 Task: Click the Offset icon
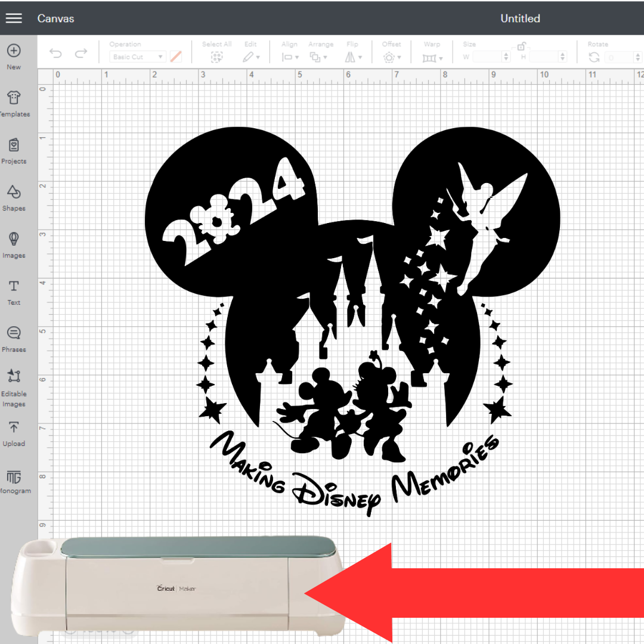click(x=389, y=57)
